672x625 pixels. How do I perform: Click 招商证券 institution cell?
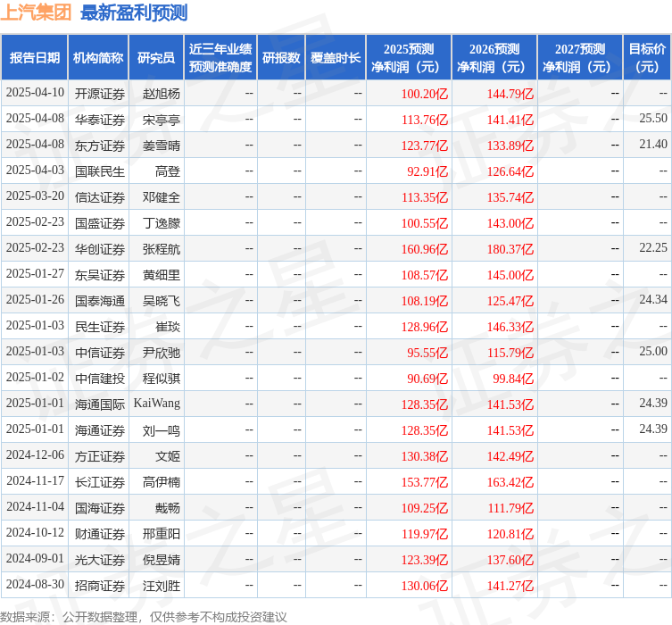(99, 586)
